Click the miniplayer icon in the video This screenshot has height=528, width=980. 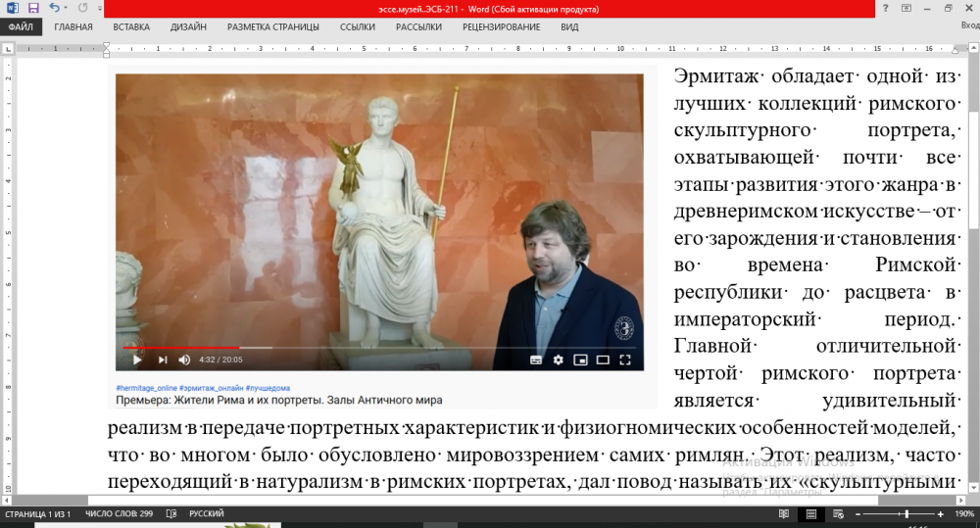click(580, 360)
